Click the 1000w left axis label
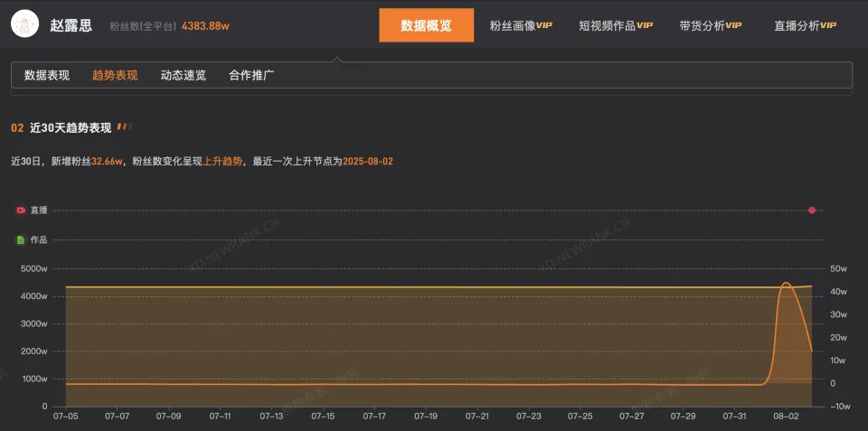The image size is (868, 431). tap(34, 379)
